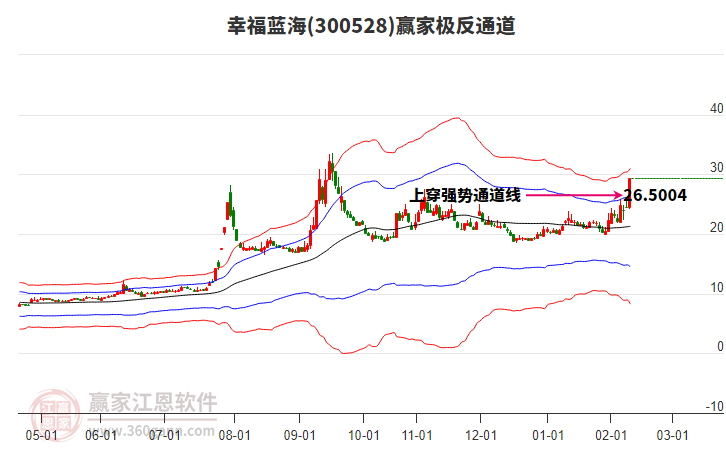Click the x-axis date 02-01
726x450 pixels.
[x=611, y=436]
